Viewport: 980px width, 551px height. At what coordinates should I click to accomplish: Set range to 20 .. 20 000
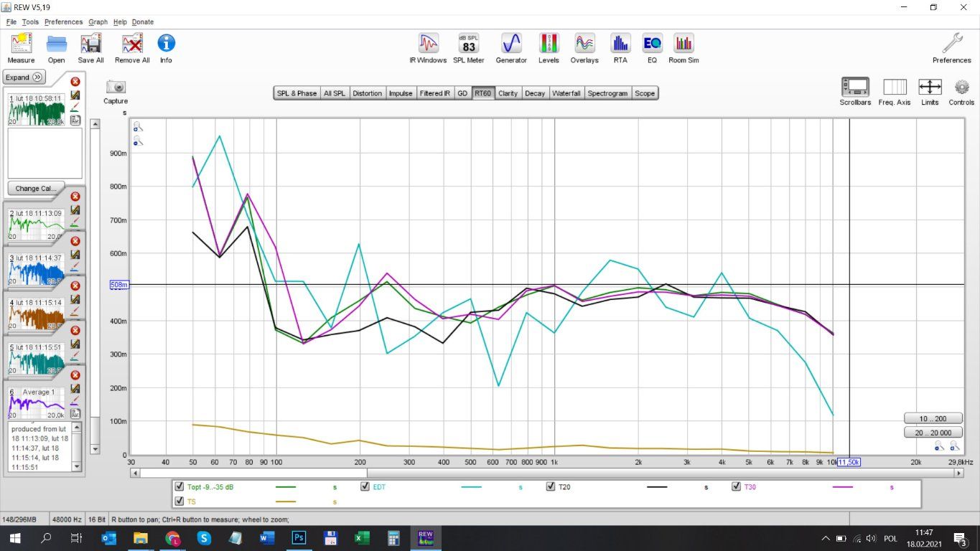933,433
